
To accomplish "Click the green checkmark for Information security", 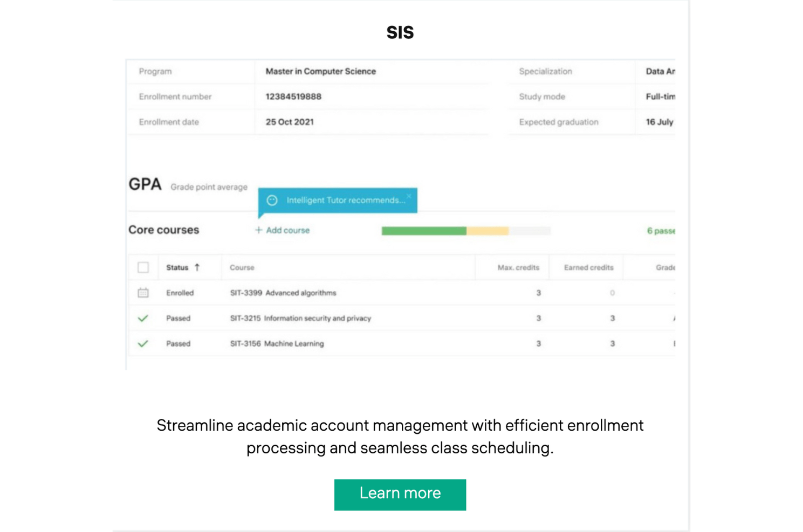I will tap(143, 318).
